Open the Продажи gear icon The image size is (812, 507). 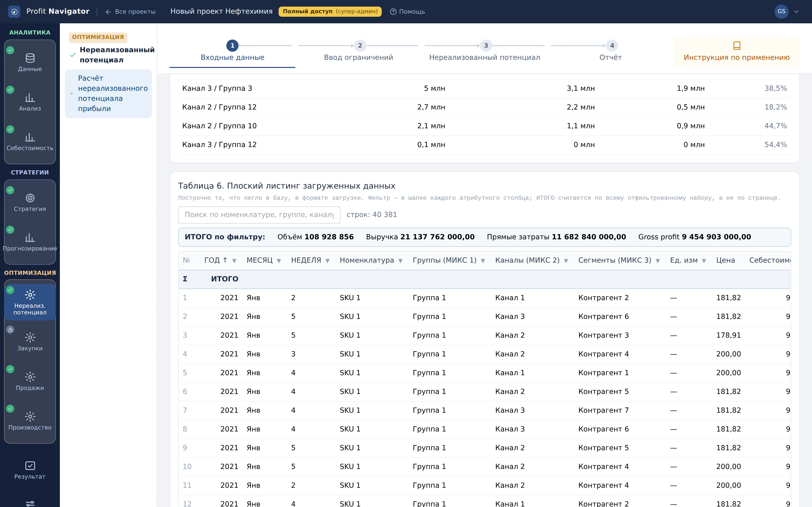pyautogui.click(x=30, y=377)
